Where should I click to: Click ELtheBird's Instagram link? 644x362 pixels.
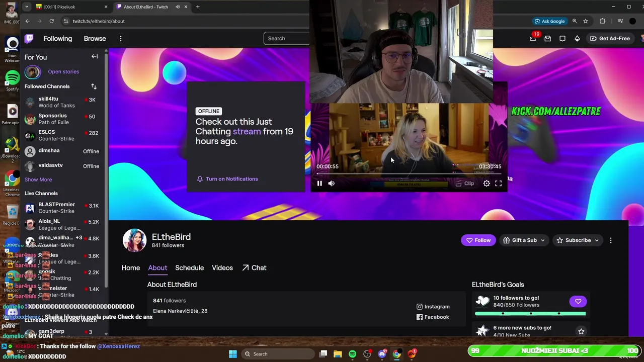tap(433, 307)
